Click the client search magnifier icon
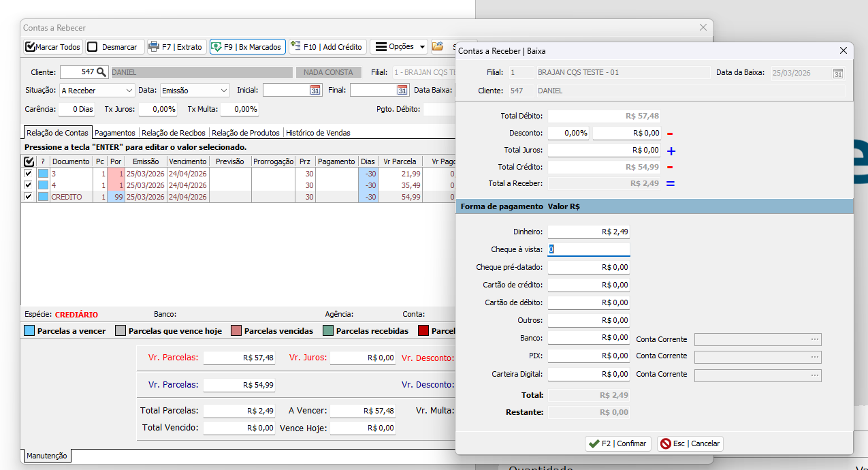Viewport: 868px width, 470px height. (101, 72)
